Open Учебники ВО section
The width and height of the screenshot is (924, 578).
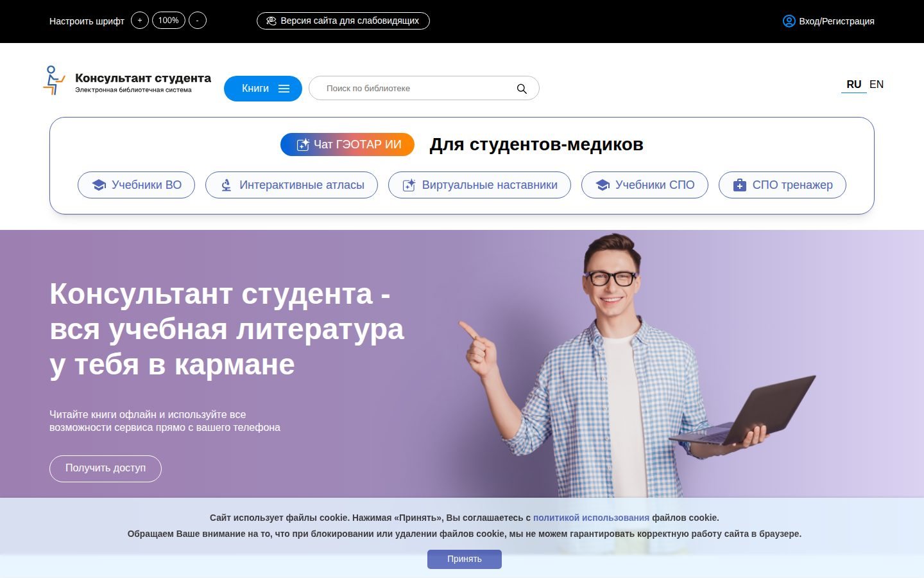136,185
